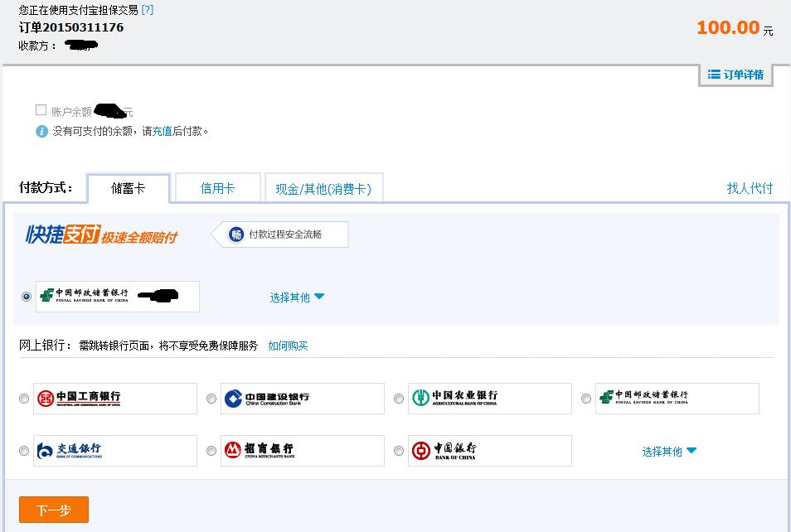Screen dimensions: 791x532
Task: Click the 100.00 元 amount
Action: 735,27
